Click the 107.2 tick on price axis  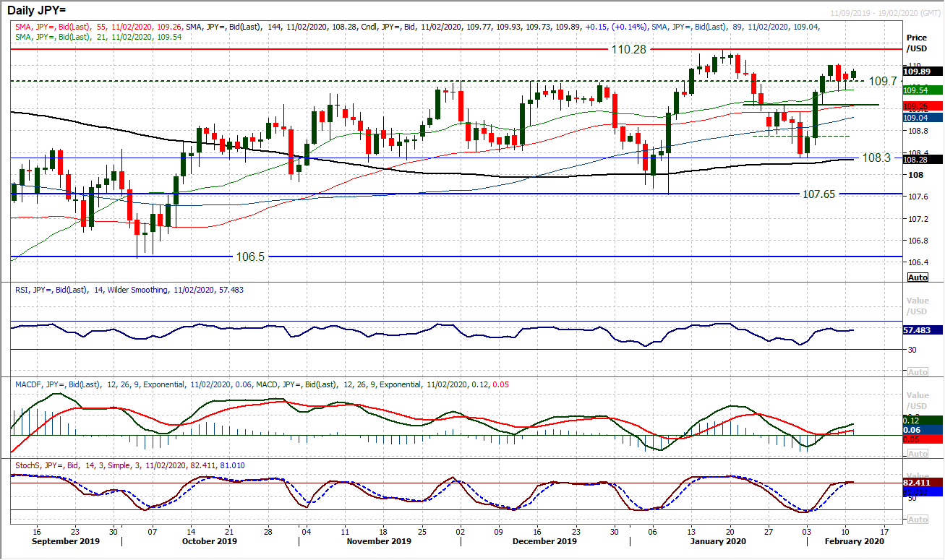pos(918,218)
